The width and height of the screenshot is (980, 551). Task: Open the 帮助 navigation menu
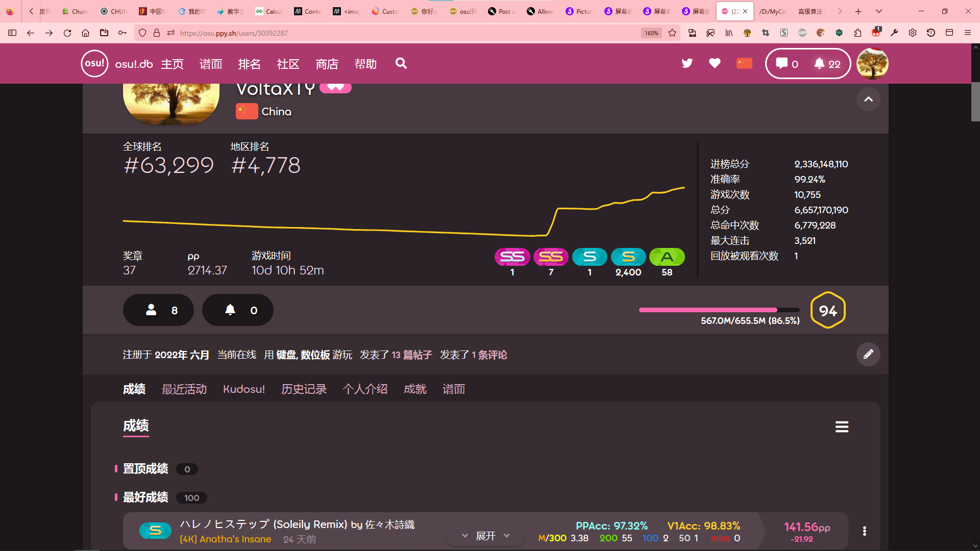[x=365, y=64]
